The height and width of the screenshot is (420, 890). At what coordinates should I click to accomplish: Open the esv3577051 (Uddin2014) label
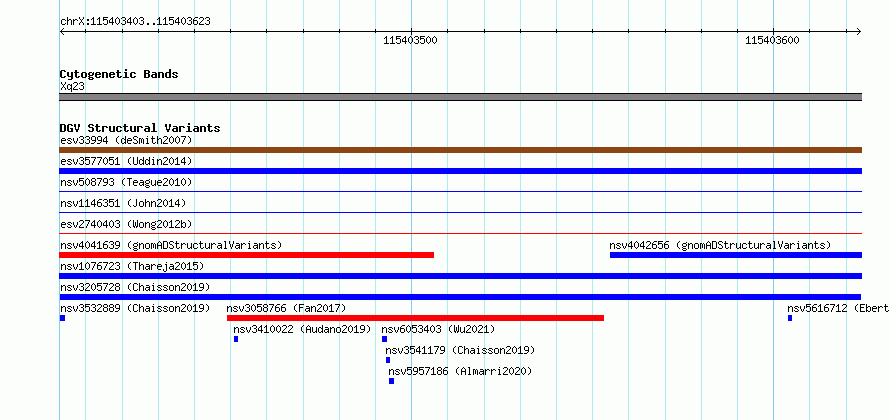click(x=126, y=161)
